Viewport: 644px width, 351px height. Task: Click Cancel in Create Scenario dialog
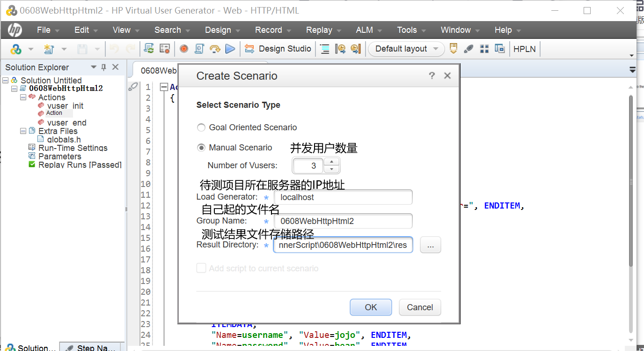point(420,307)
